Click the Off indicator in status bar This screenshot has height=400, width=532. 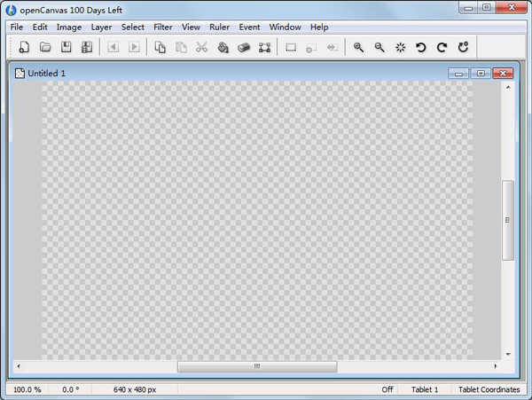(387, 389)
